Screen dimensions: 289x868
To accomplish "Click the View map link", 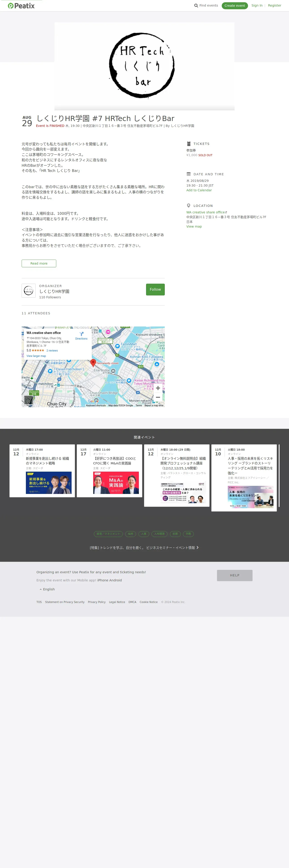I will coord(194,226).
